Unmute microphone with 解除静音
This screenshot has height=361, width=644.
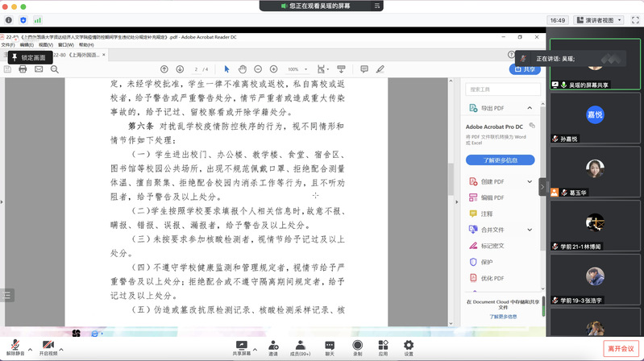[x=15, y=348]
